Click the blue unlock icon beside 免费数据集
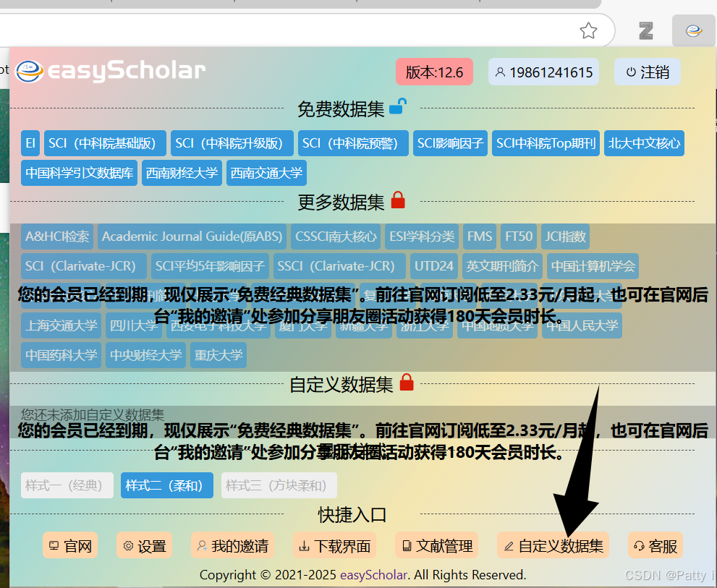The width and height of the screenshot is (717, 588). point(398,106)
